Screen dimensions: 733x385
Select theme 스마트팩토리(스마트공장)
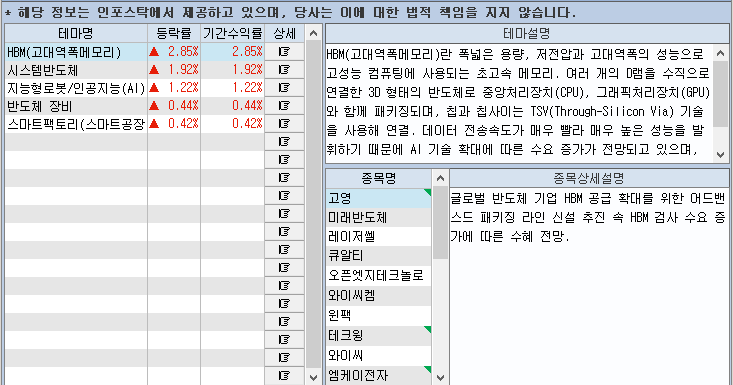[76, 124]
